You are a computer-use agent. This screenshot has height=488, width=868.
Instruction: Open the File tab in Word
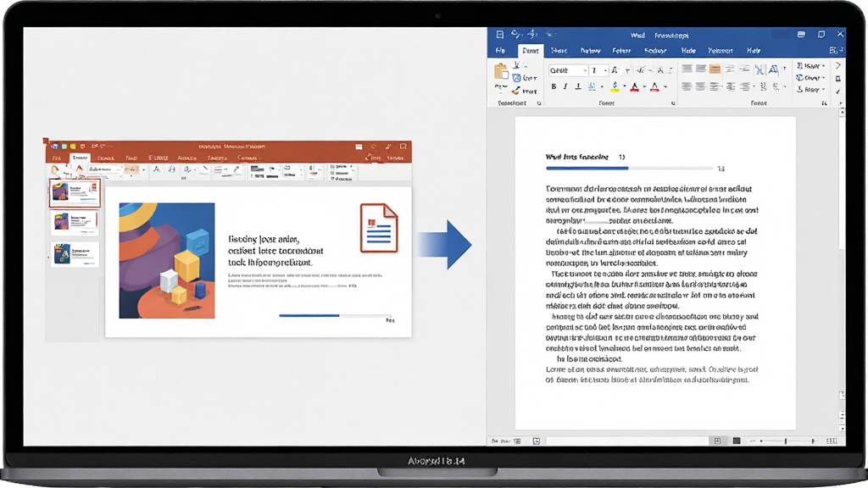500,50
